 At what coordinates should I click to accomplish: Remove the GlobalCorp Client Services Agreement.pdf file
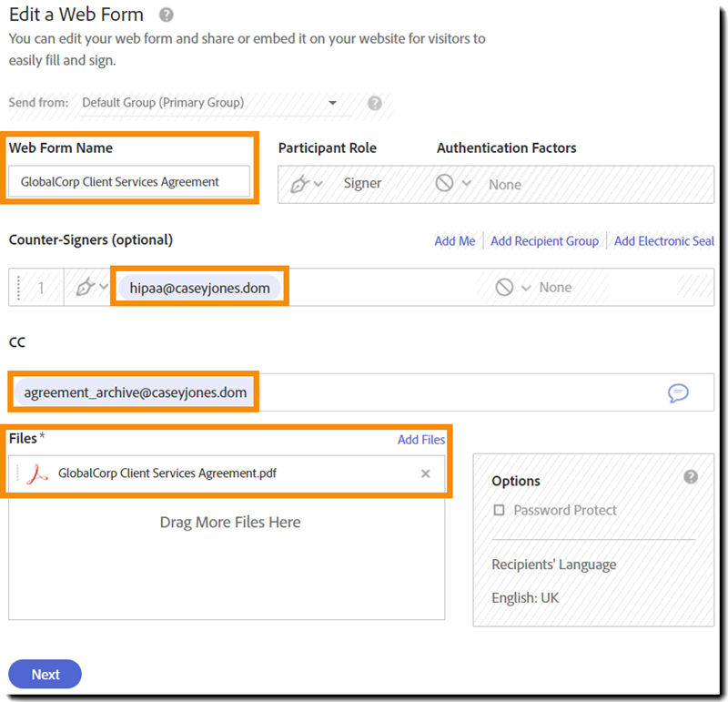coord(425,473)
